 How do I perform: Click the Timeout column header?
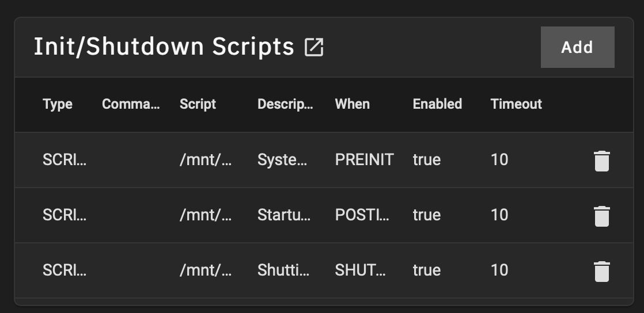tap(516, 104)
